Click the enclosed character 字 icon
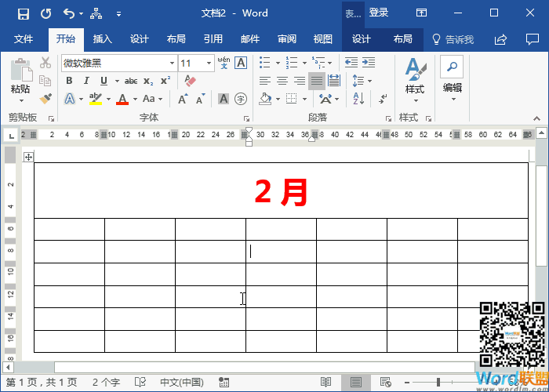This screenshot has width=549, height=392. 241,99
